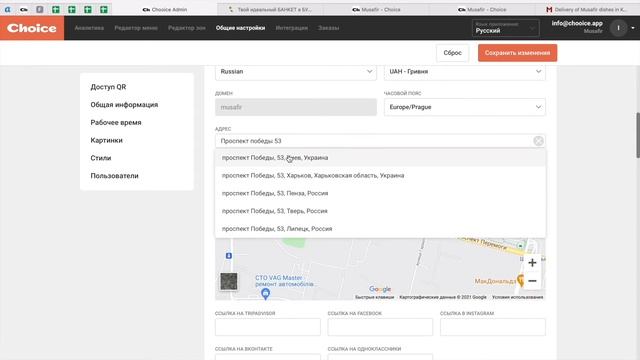
Task: Click the Сброс button
Action: [452, 53]
